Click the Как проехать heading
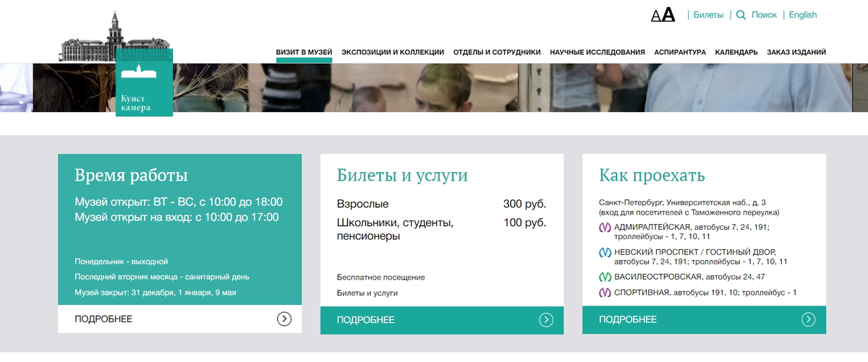Screen dimensions: 868x362 [652, 176]
